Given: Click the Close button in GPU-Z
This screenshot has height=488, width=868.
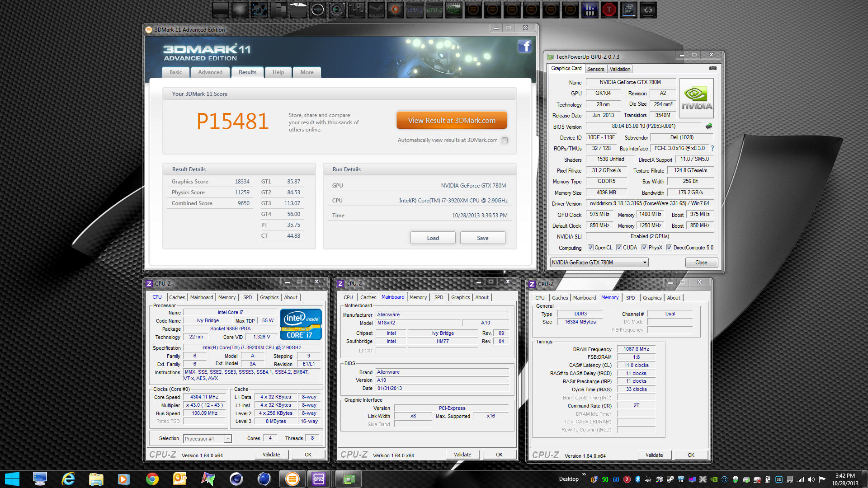Looking at the screenshot, I should coord(701,263).
